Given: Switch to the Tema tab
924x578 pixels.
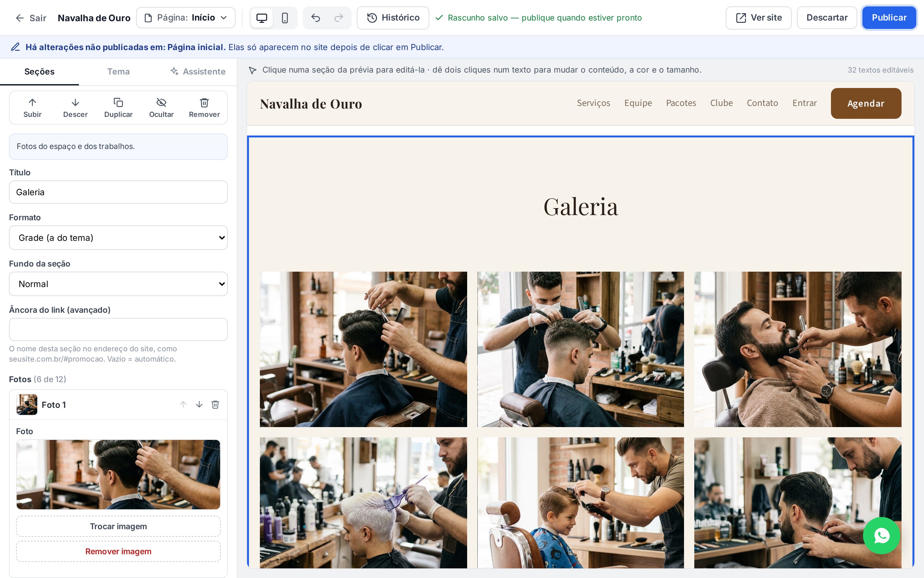Looking at the screenshot, I should 118,72.
